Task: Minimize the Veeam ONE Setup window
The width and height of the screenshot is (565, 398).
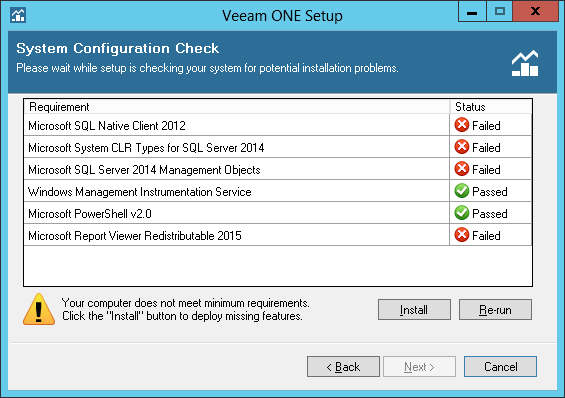Action: 472,12
